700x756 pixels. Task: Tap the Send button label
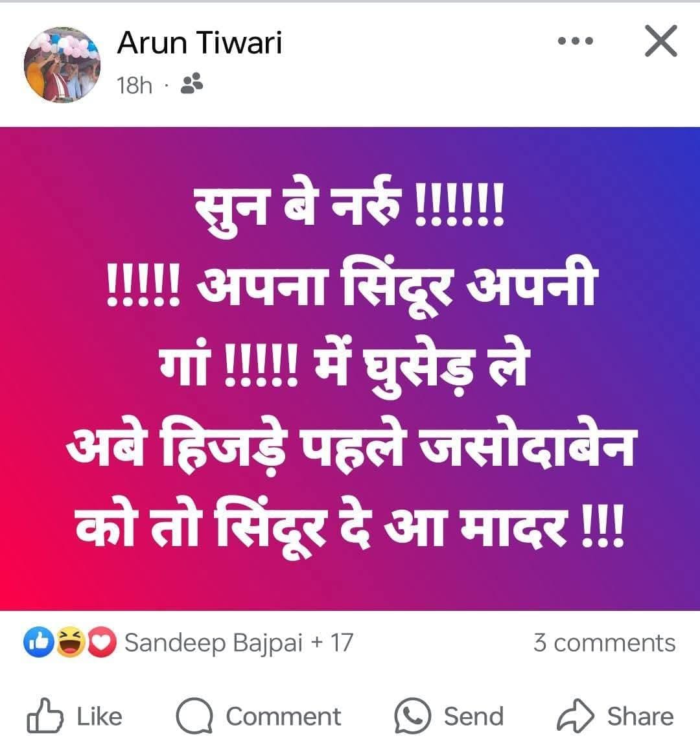coord(473,716)
